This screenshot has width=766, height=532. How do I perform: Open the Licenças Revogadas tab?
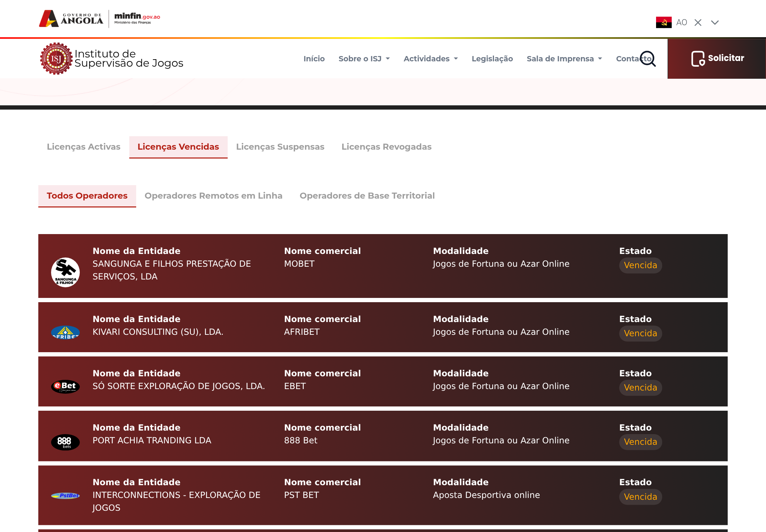(x=387, y=147)
